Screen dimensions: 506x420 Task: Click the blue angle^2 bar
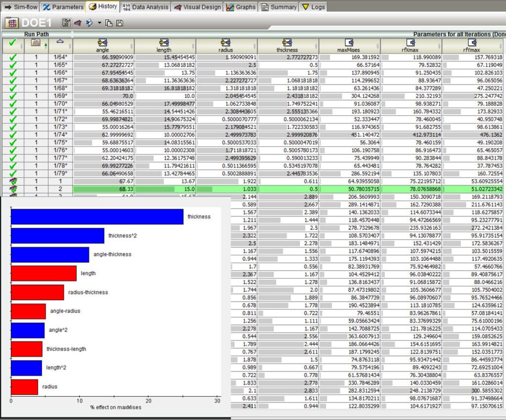[28, 331]
